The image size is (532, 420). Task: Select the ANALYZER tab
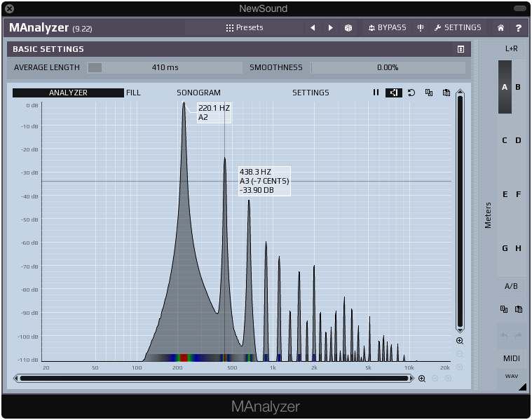pyautogui.click(x=68, y=93)
